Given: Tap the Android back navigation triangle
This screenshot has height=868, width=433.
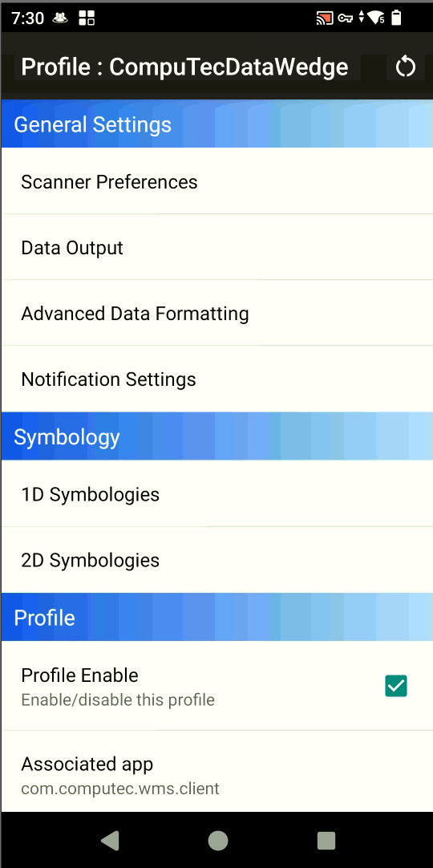Looking at the screenshot, I should 110,840.
